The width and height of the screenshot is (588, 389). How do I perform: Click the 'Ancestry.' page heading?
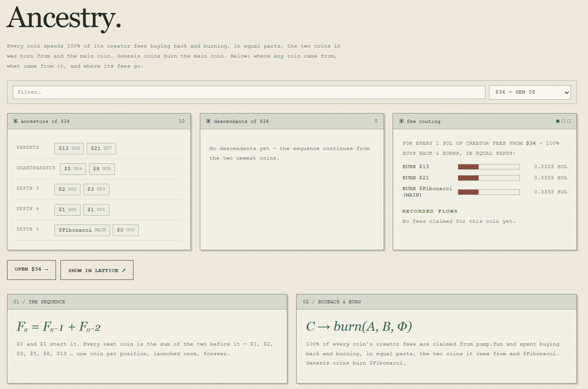point(64,18)
